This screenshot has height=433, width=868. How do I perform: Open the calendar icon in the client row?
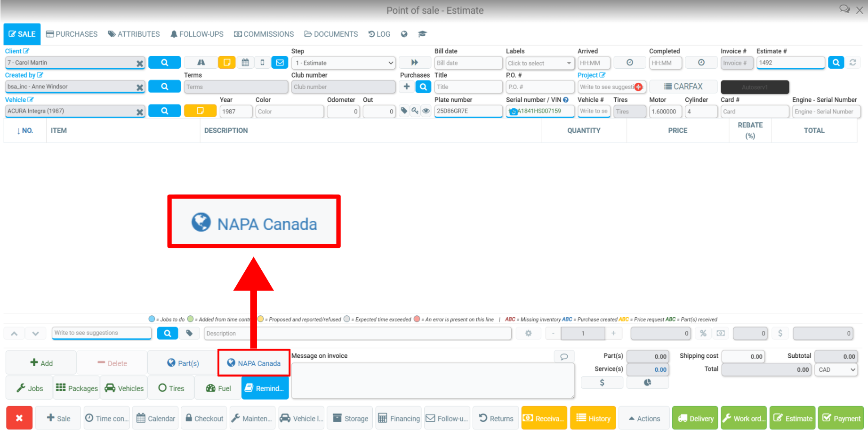pyautogui.click(x=245, y=63)
